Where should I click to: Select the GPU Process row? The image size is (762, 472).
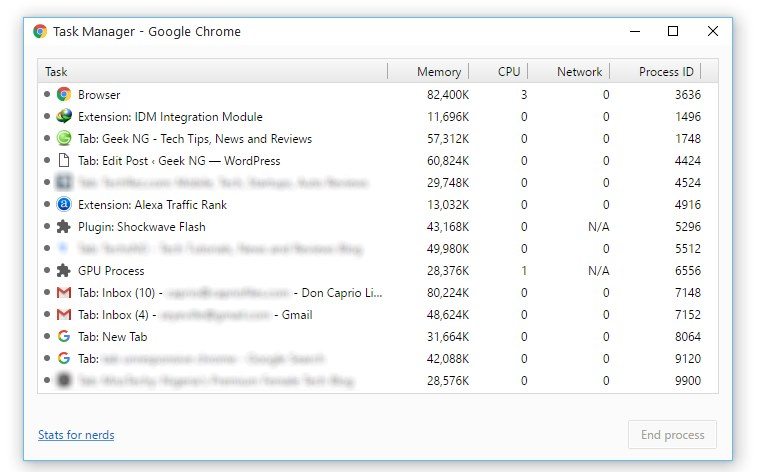pyautogui.click(x=378, y=270)
